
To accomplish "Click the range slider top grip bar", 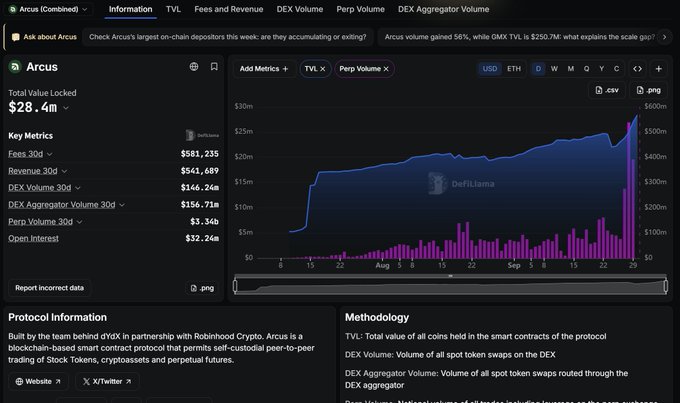I will [450, 276].
